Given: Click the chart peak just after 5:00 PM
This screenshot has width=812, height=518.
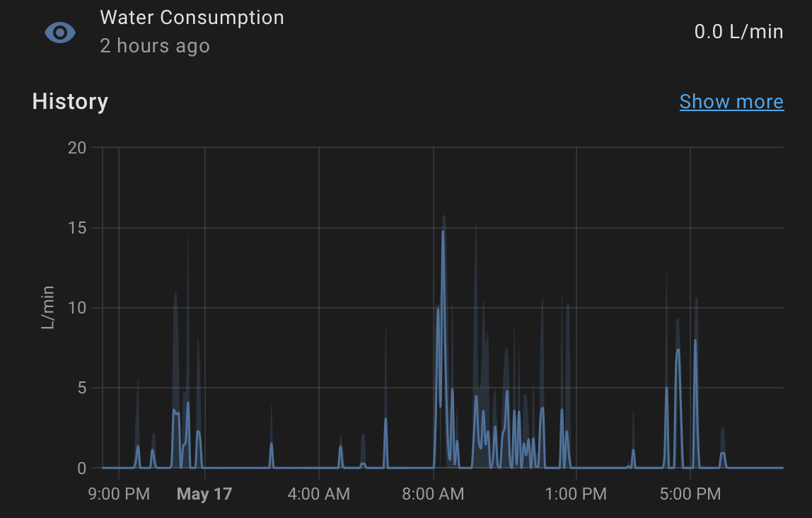Looking at the screenshot, I should [x=695, y=340].
